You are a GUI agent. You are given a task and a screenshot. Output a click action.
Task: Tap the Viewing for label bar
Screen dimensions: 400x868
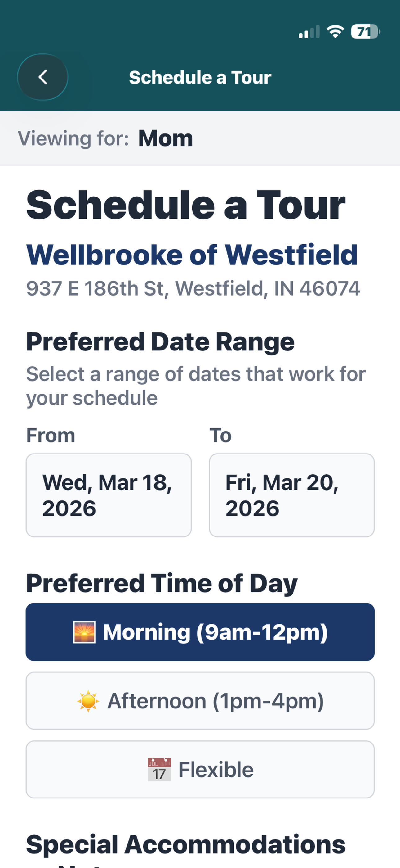[x=73, y=138]
